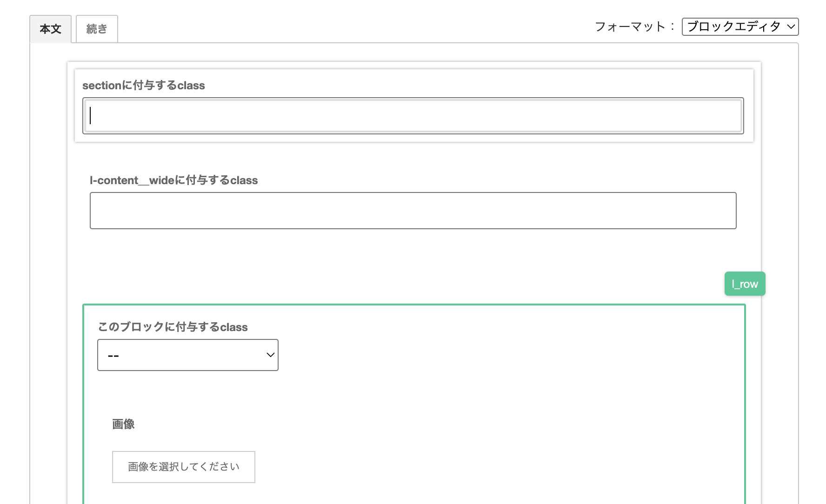The width and height of the screenshot is (826, 504).
Task: Open the 続き tab
Action: pyautogui.click(x=97, y=29)
